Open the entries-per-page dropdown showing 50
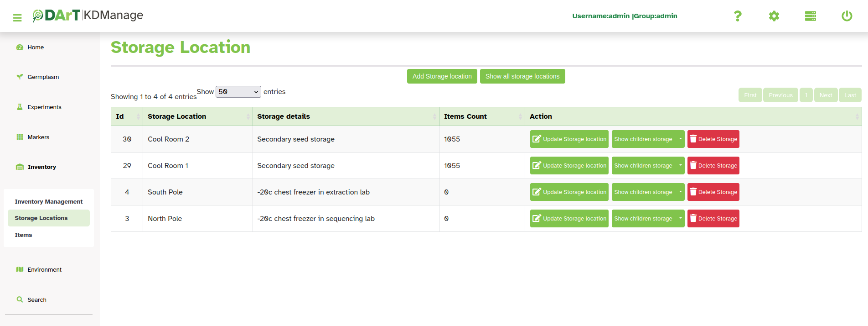The height and width of the screenshot is (326, 868). [x=238, y=92]
